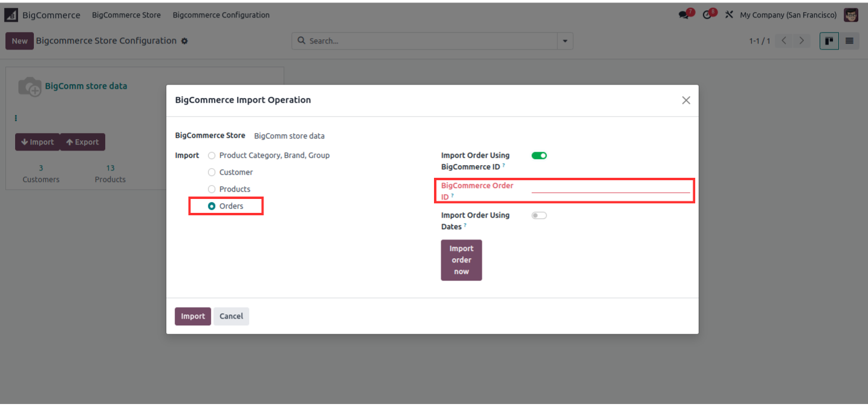Open the chat messages notification icon
This screenshot has width=868, height=407.
point(685,15)
